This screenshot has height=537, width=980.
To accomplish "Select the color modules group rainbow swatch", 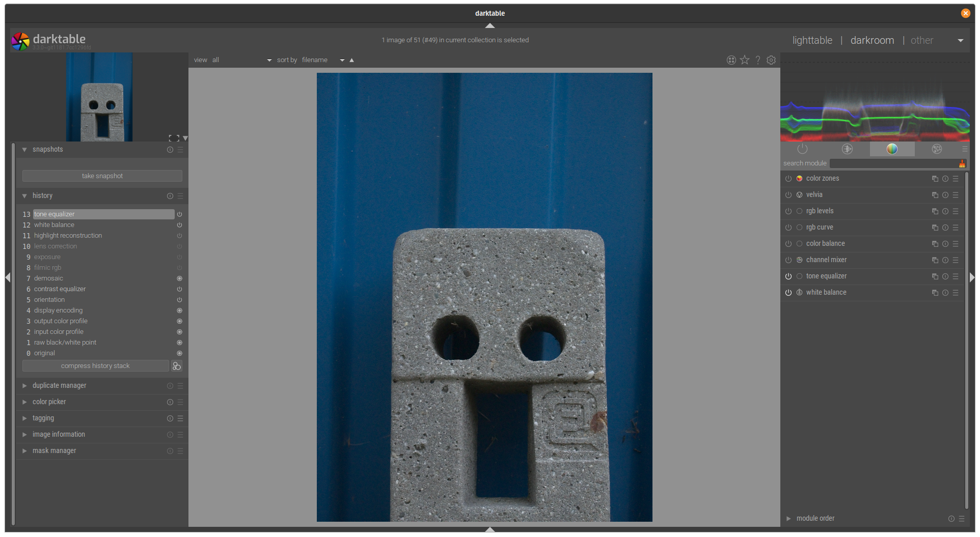I will coord(892,149).
